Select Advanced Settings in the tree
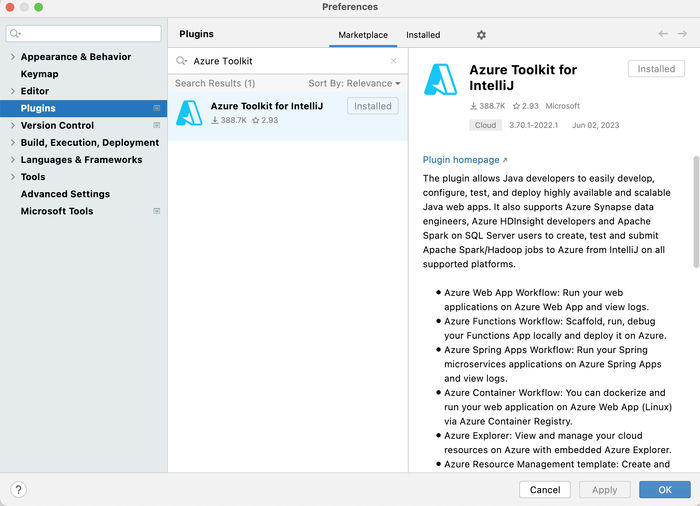Screen dimensions: 700x506 point(65,194)
